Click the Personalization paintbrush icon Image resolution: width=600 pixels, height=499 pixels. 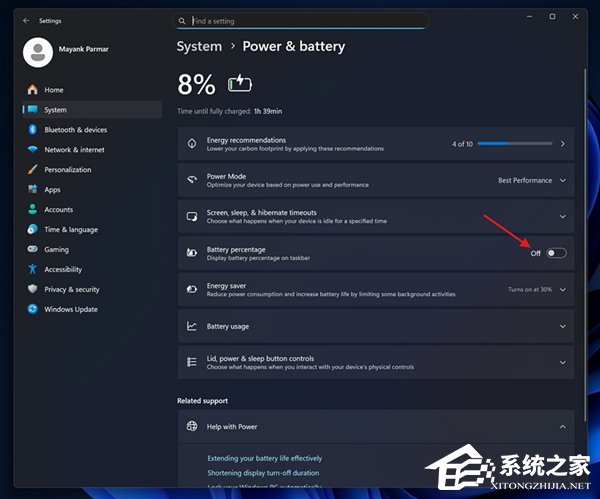pos(33,170)
